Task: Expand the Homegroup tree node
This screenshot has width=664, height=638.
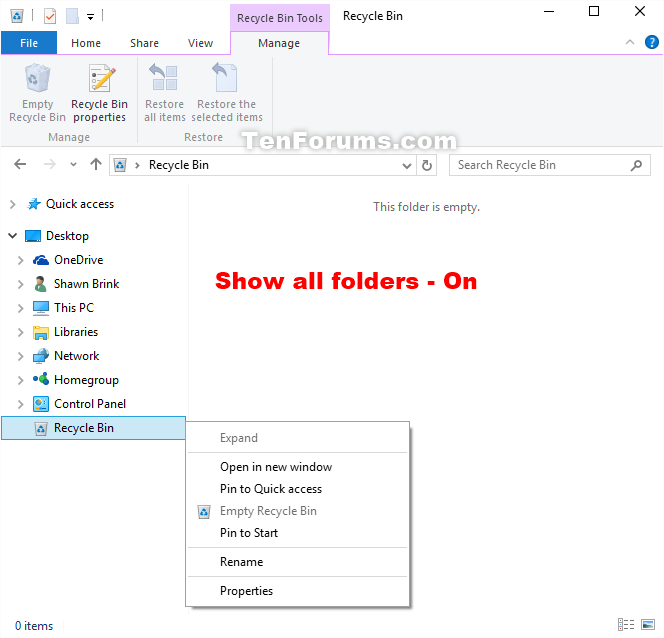Action: pyautogui.click(x=20, y=381)
